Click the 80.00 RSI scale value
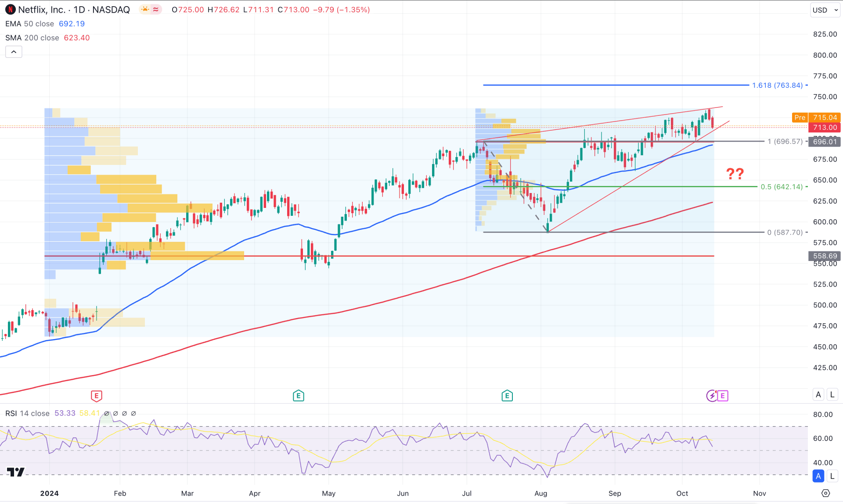This screenshot has height=504, width=843. click(x=823, y=415)
